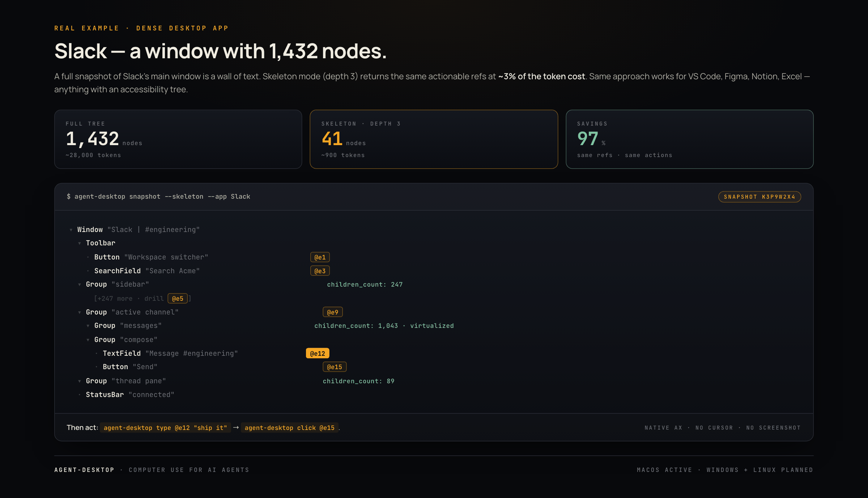Click the "[+247 more · drill" text
868x498 pixels.
pyautogui.click(x=129, y=299)
